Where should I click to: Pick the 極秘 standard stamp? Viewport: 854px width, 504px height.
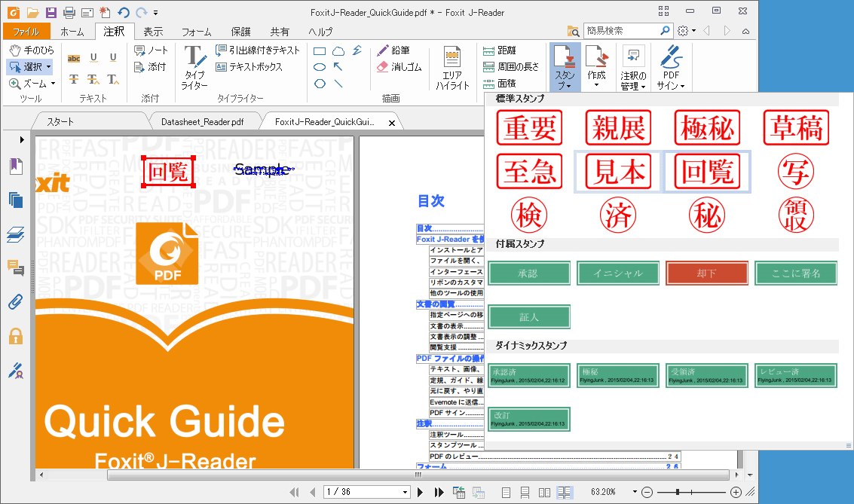click(x=707, y=128)
